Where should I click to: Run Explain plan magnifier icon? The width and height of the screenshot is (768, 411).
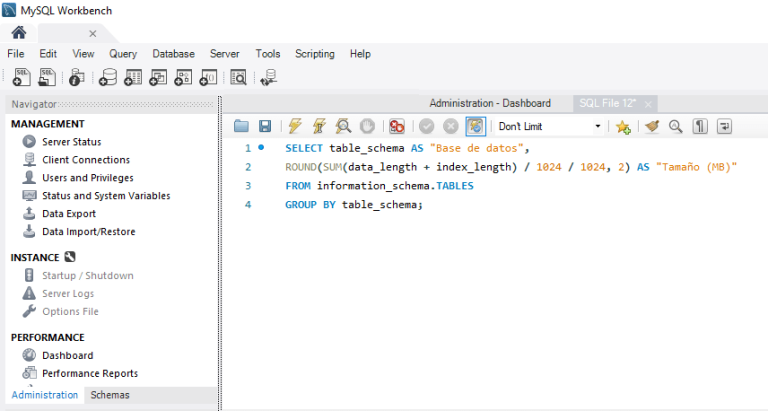click(343, 126)
